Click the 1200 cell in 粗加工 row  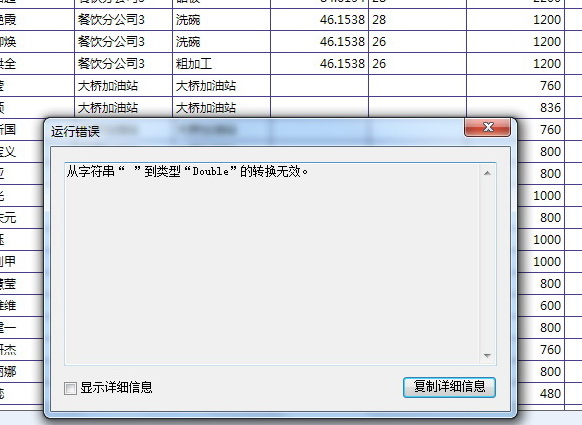click(515, 63)
